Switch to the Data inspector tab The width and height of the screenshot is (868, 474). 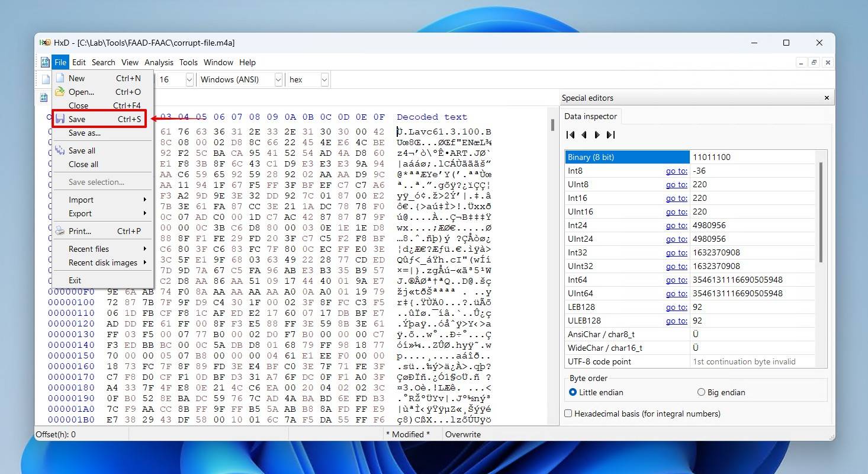click(x=590, y=116)
